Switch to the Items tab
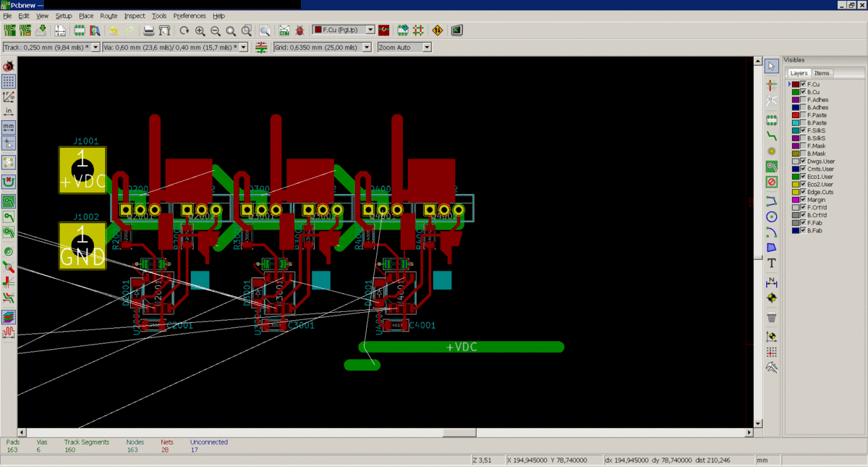 pyautogui.click(x=822, y=73)
